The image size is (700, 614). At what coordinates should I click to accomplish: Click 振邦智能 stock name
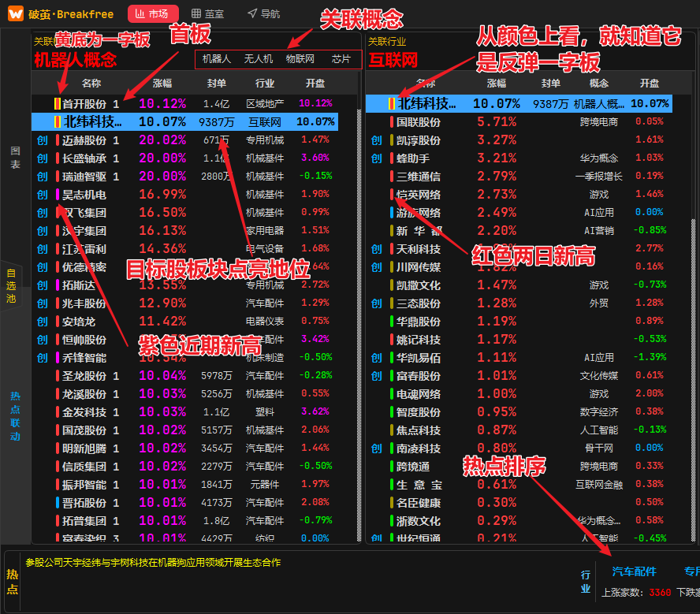click(84, 485)
